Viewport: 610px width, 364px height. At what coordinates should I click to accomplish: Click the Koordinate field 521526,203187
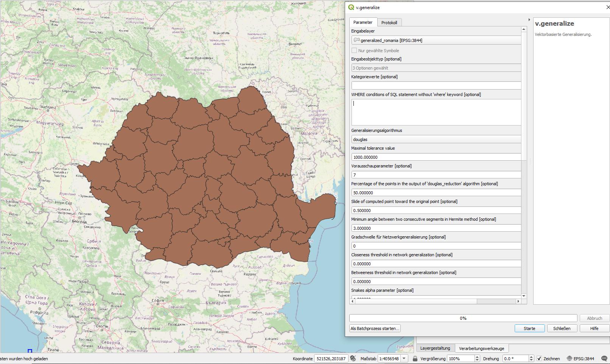pos(331,359)
